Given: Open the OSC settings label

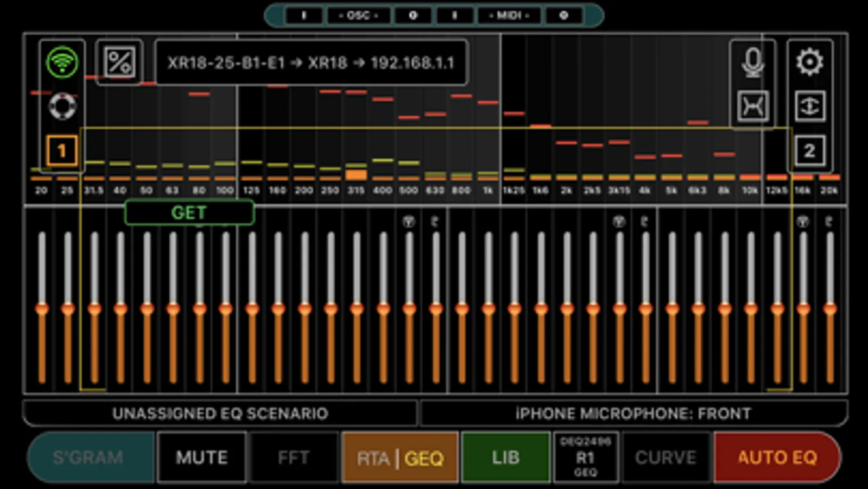Looking at the screenshot, I should coord(358,15).
